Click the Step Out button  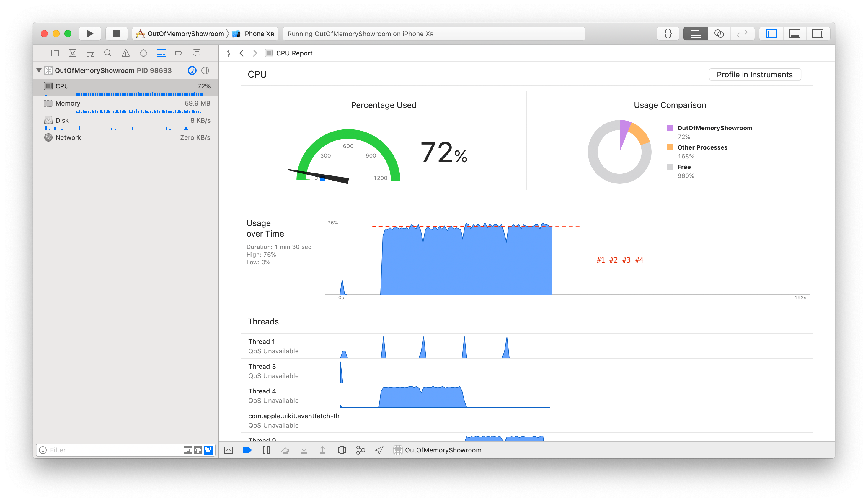(x=322, y=450)
